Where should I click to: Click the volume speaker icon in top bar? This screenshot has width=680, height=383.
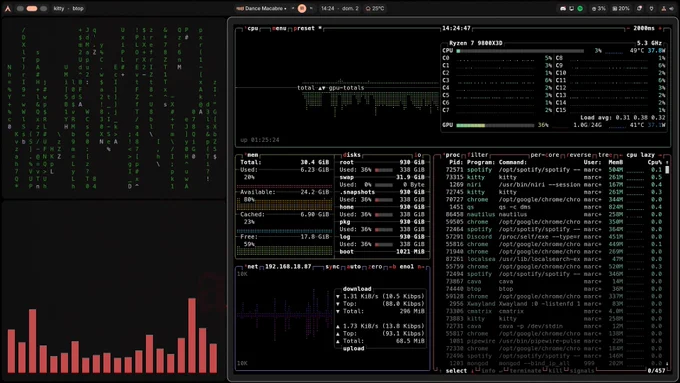click(671, 8)
